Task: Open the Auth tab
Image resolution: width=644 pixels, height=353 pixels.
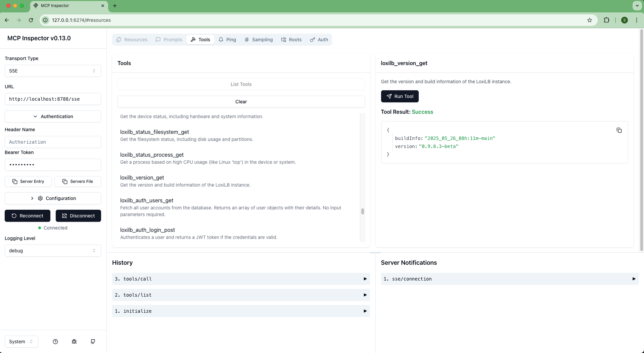Action: tap(319, 40)
